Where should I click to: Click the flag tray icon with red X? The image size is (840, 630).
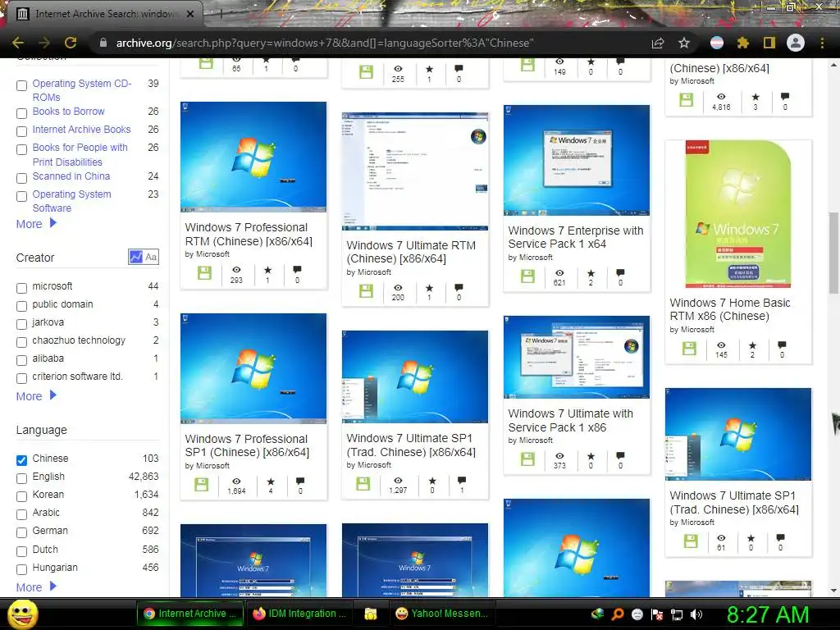click(657, 614)
